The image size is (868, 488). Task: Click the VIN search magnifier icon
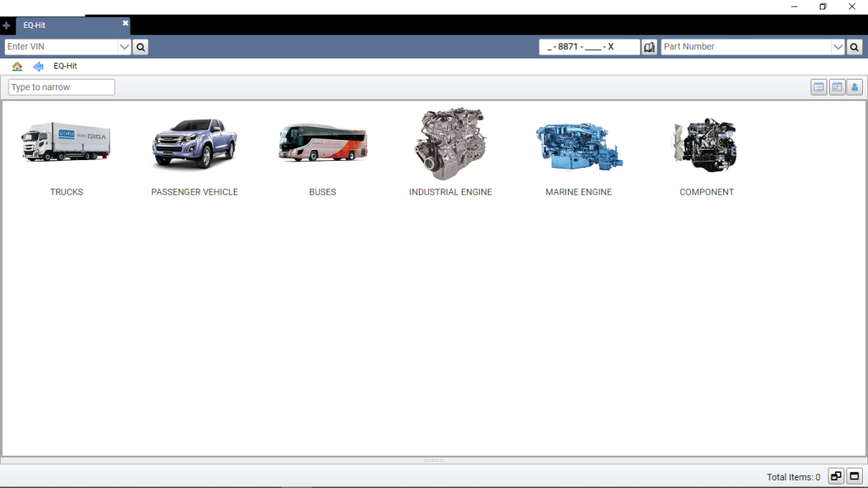point(140,47)
